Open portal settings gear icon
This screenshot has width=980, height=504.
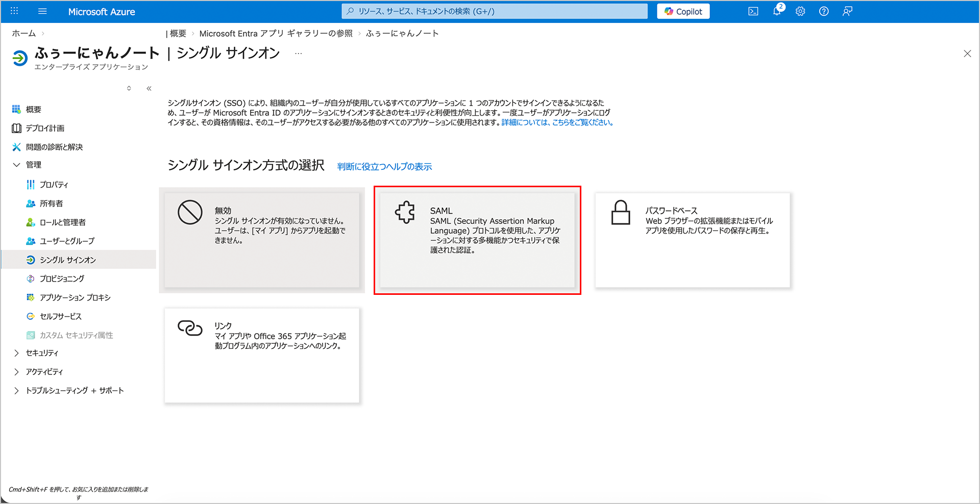(800, 11)
